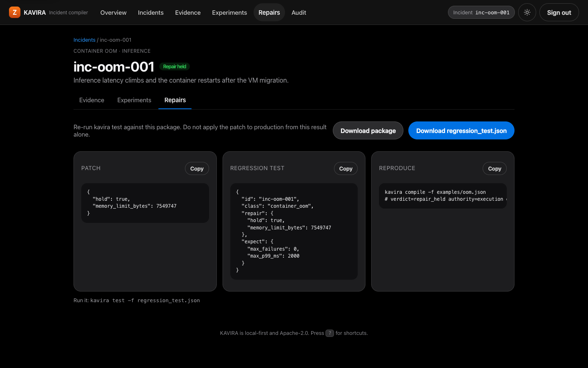Select the Repairs sub-tab

(x=175, y=100)
